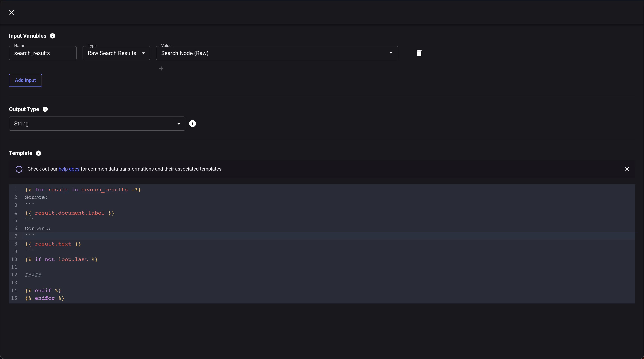Click the search_results name field
This screenshot has height=359, width=644.
pos(43,53)
